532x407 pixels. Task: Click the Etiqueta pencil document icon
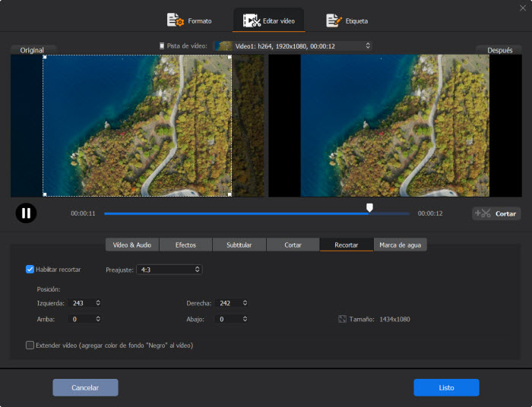tap(334, 21)
